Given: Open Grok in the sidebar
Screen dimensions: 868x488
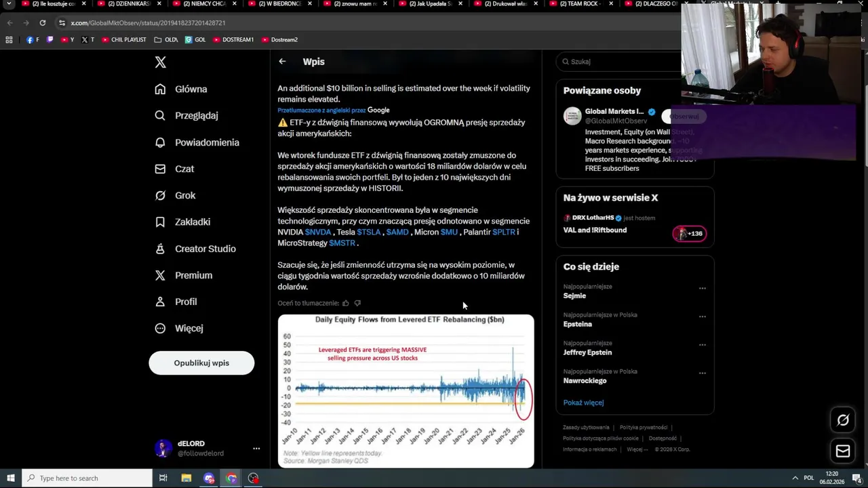Looking at the screenshot, I should (175, 195).
